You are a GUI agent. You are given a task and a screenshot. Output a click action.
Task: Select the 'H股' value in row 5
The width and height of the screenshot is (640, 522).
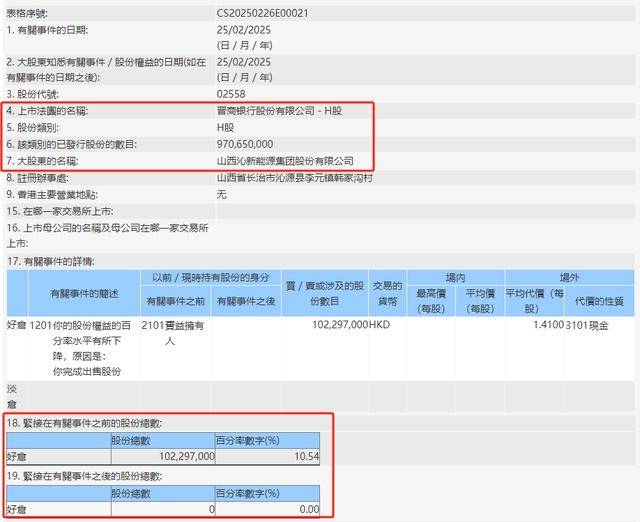pos(225,128)
